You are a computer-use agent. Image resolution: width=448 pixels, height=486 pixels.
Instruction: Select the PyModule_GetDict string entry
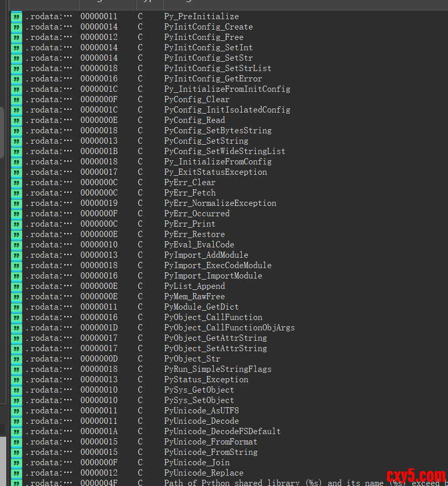click(x=201, y=307)
